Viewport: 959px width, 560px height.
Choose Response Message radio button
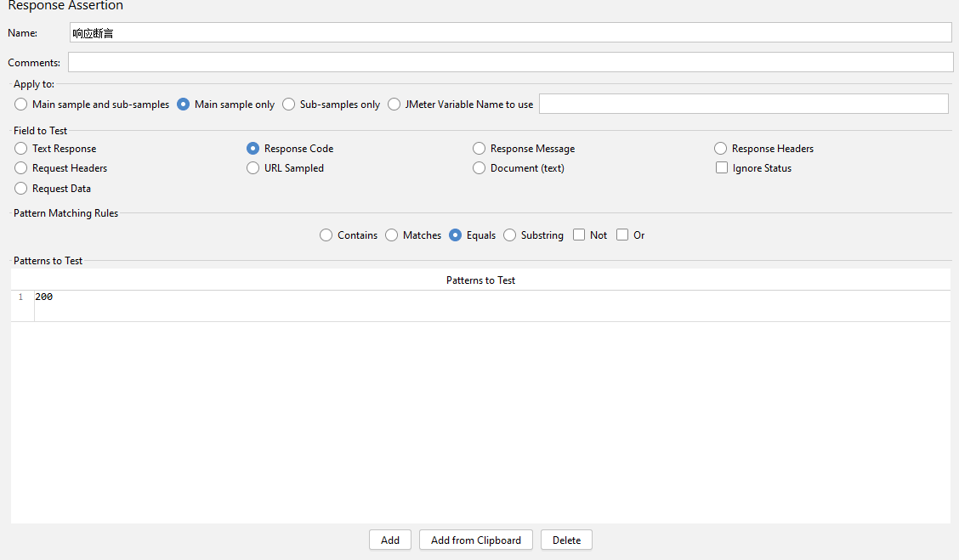(479, 149)
